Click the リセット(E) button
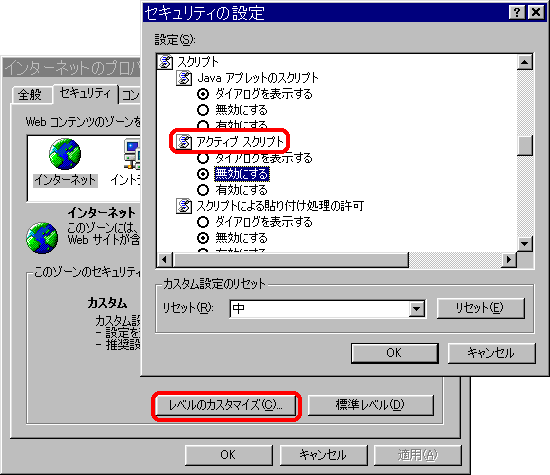The height and width of the screenshot is (475, 550). click(481, 308)
